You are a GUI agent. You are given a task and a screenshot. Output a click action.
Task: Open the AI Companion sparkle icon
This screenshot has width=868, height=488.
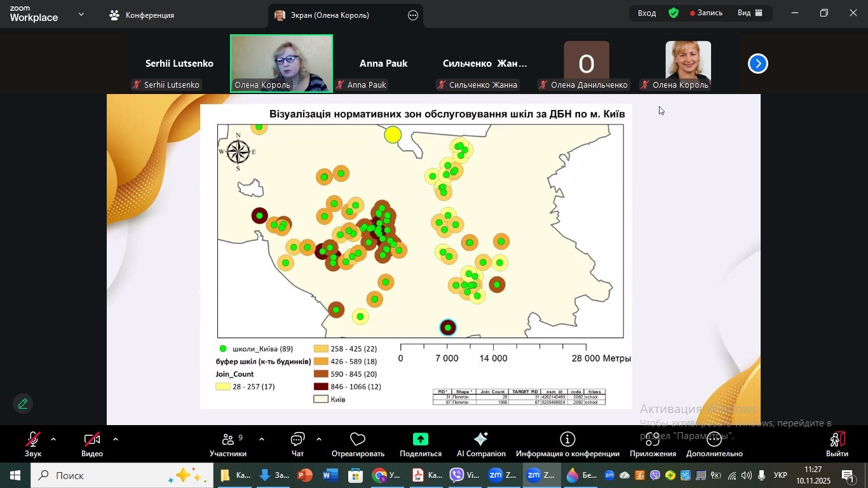click(x=481, y=440)
